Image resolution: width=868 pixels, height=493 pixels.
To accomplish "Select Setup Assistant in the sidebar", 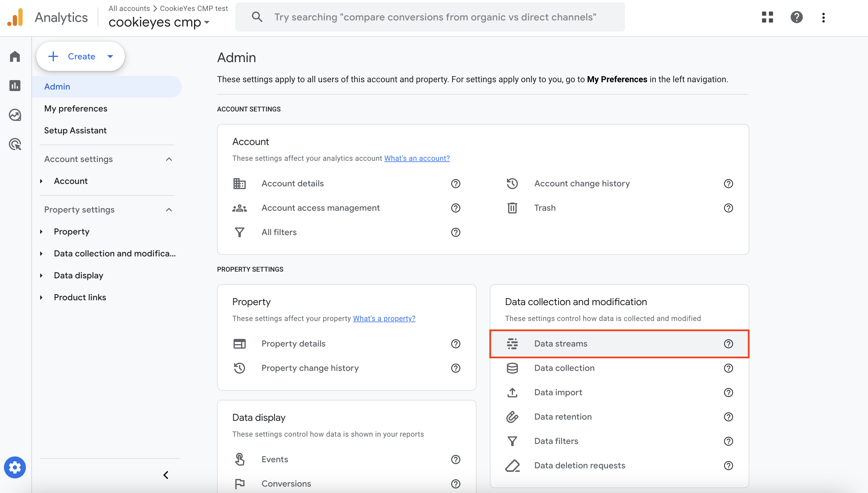I will click(x=75, y=130).
